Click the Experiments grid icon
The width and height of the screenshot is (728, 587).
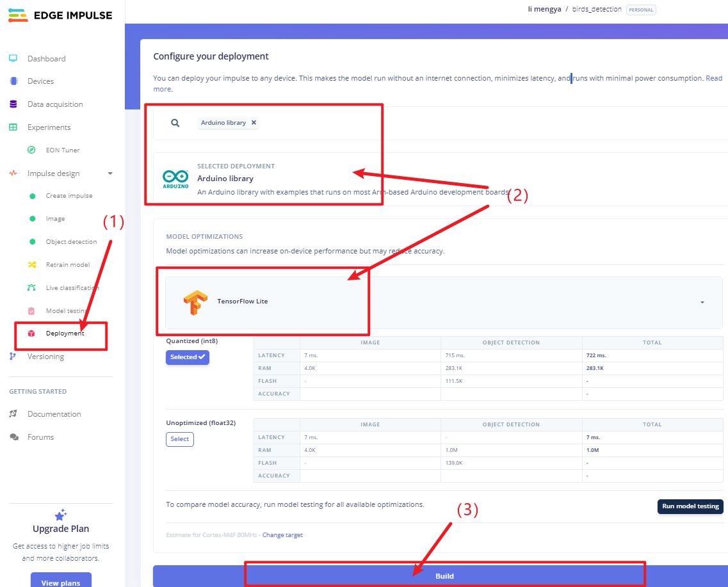13,127
